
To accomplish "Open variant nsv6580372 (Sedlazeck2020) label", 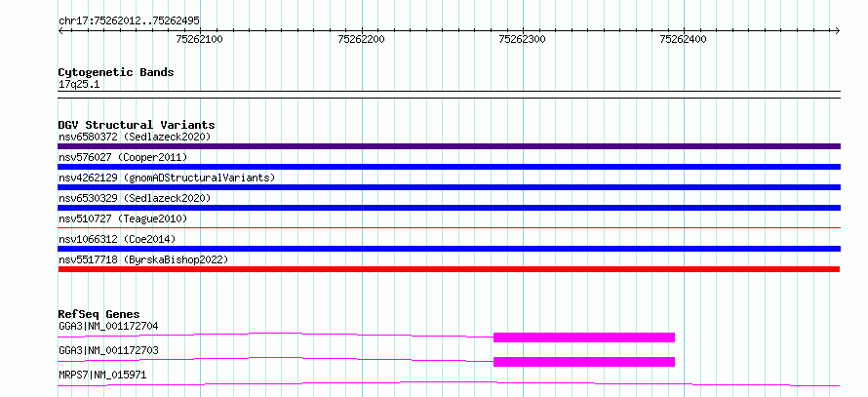I will coord(135,137).
